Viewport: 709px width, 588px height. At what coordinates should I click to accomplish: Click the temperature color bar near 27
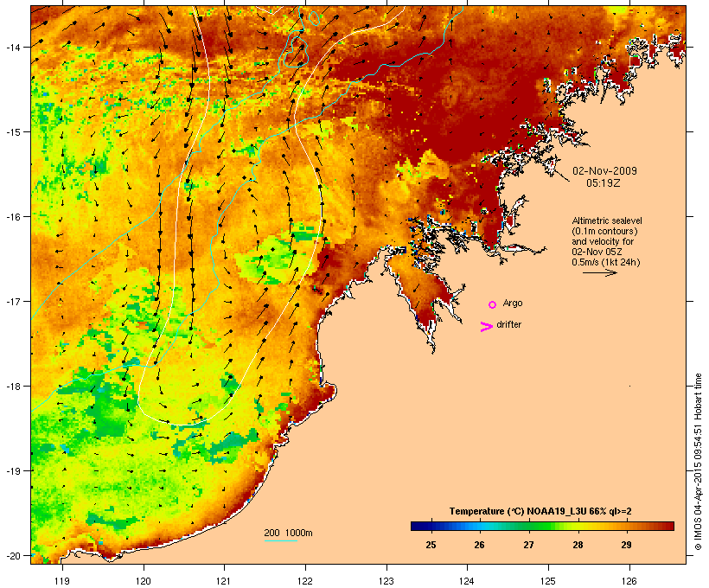[528, 526]
